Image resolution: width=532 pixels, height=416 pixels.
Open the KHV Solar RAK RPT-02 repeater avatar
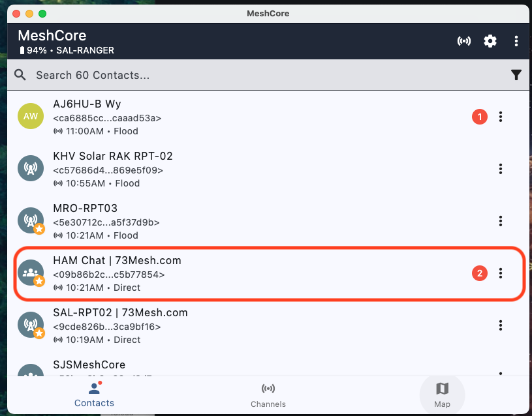[x=31, y=169]
